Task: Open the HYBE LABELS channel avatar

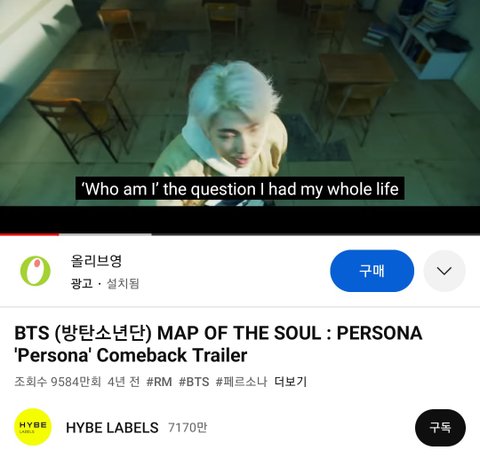Action: [x=33, y=427]
